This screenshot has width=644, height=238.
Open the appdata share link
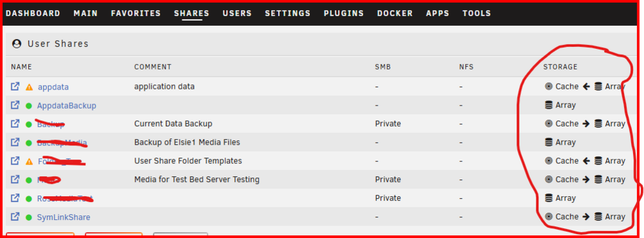pos(53,87)
